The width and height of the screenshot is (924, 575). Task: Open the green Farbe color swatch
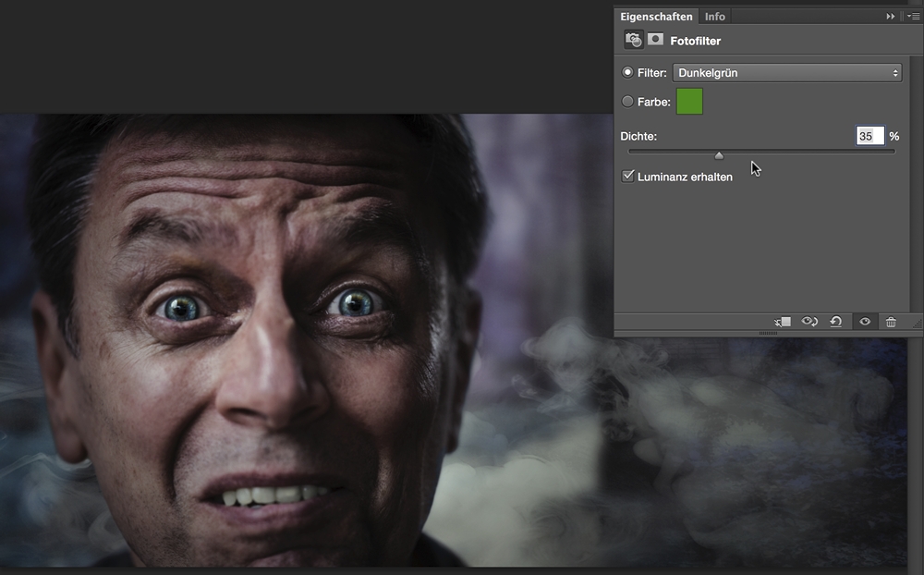[x=689, y=102]
